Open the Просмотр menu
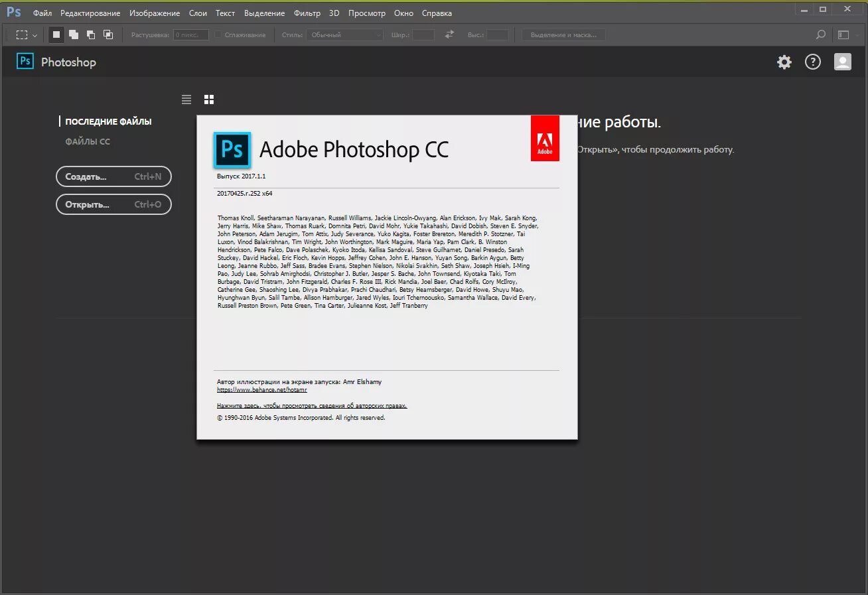 [x=366, y=13]
